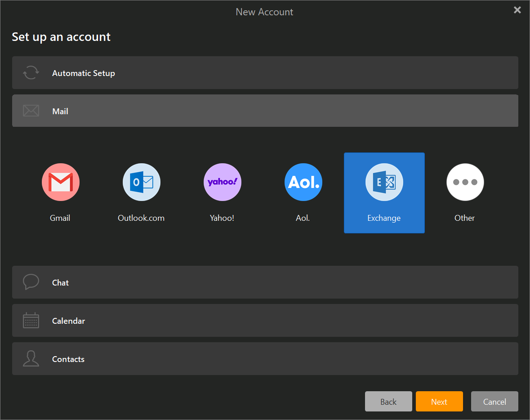Click the Outlook.com label text
The image size is (530, 420).
tap(141, 218)
